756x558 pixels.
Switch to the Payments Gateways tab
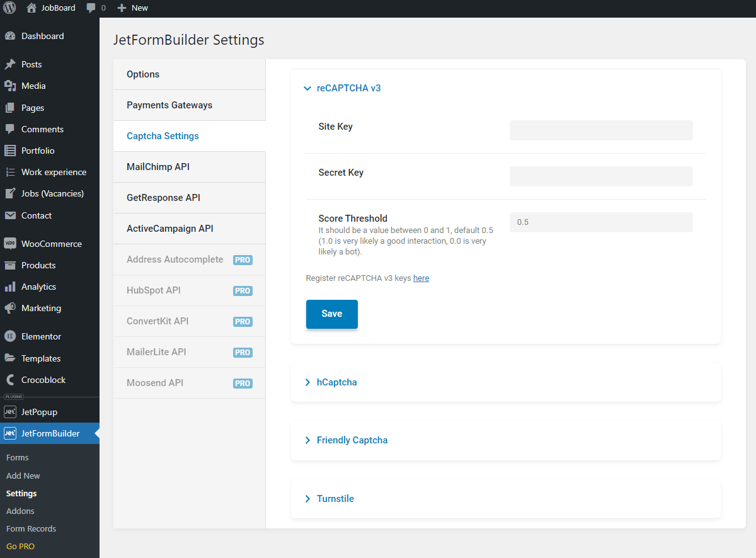coord(169,105)
